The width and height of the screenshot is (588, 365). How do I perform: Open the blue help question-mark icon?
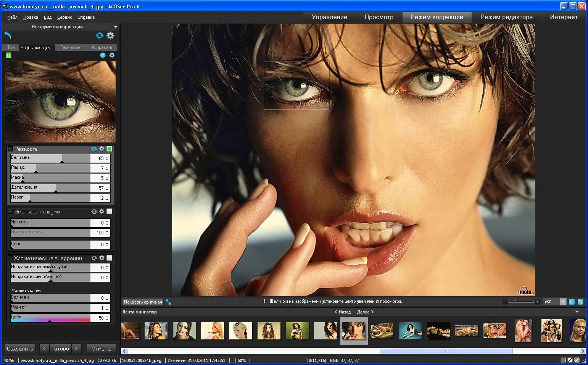[x=103, y=55]
